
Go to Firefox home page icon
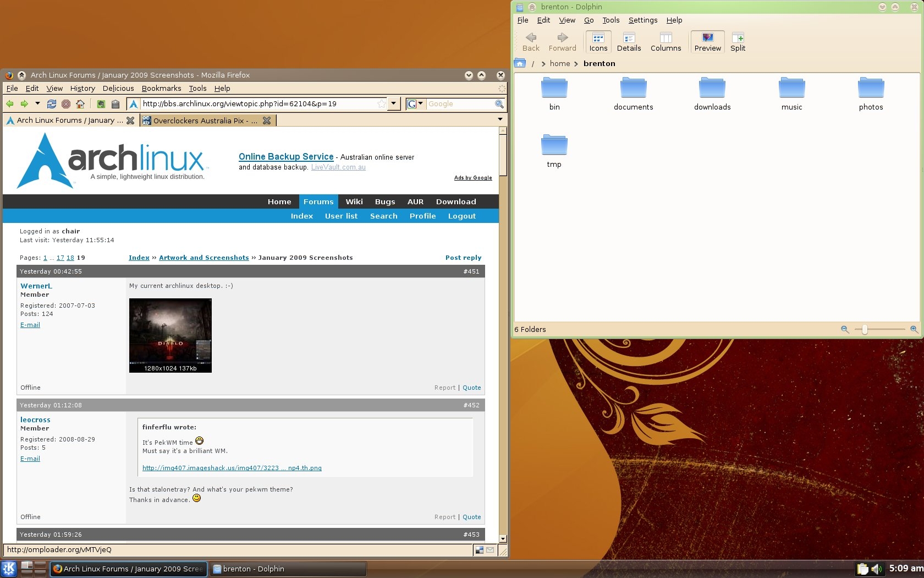pyautogui.click(x=80, y=103)
